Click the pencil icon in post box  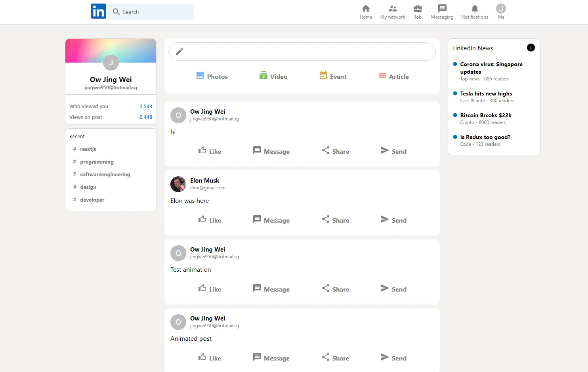click(x=179, y=52)
